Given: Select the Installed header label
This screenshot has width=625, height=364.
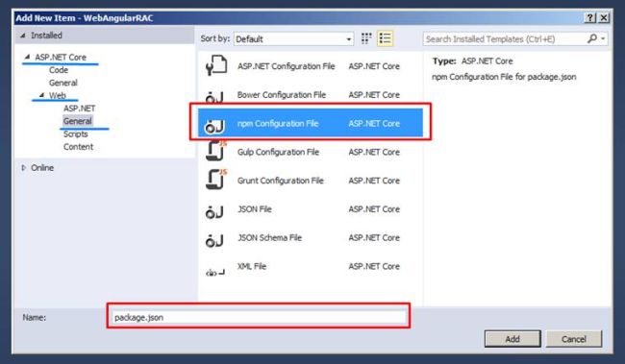Looking at the screenshot, I should 47,36.
